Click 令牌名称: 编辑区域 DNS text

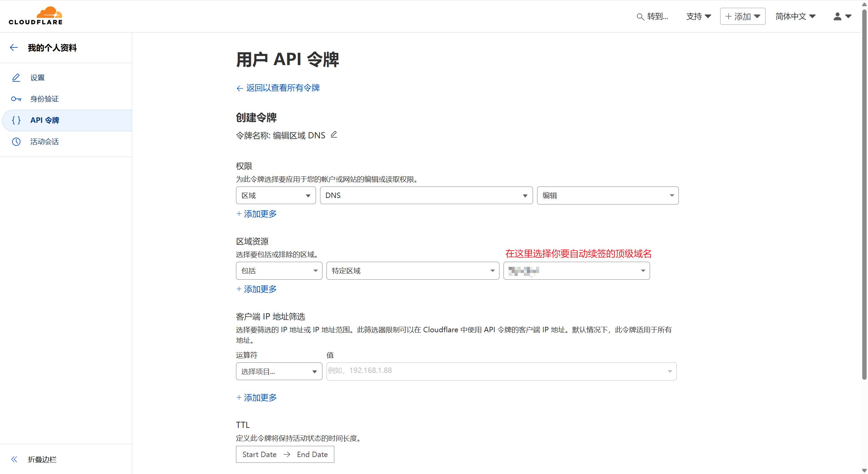[280, 136]
